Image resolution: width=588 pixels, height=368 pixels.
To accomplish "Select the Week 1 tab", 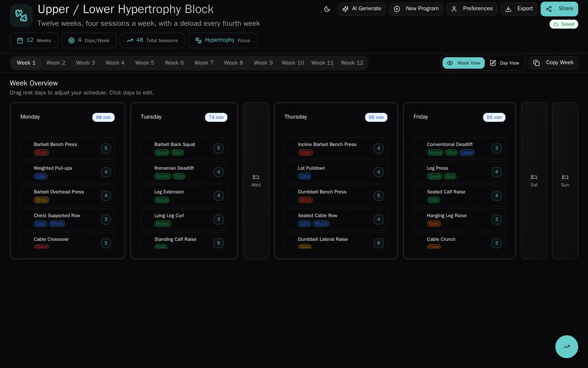I will (x=26, y=63).
